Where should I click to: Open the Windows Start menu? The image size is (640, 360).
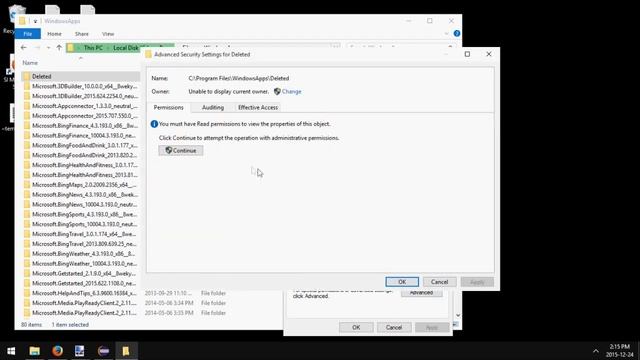(x=11, y=351)
